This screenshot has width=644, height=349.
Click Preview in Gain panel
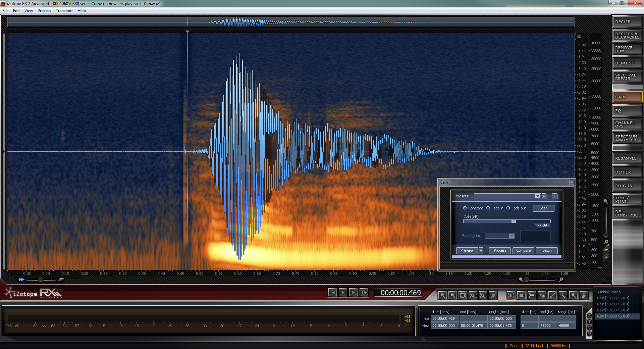(x=467, y=251)
